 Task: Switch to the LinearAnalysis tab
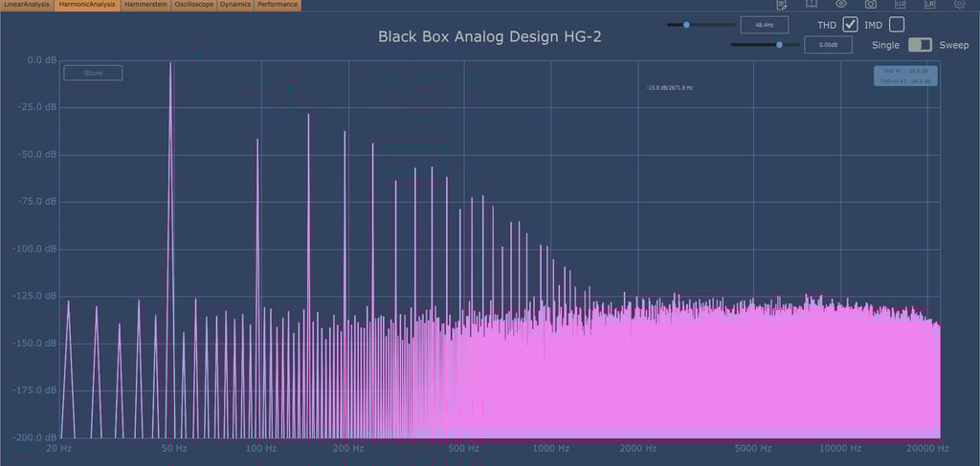tap(27, 5)
